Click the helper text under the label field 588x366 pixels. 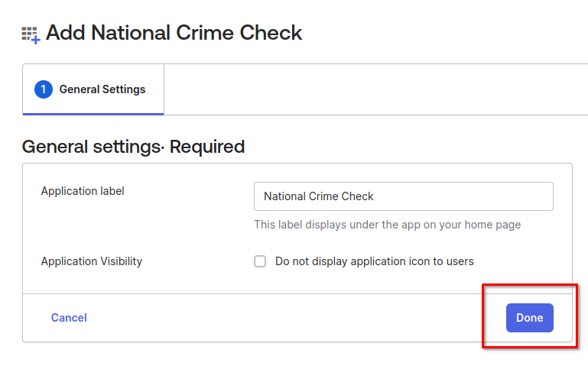pos(387,225)
